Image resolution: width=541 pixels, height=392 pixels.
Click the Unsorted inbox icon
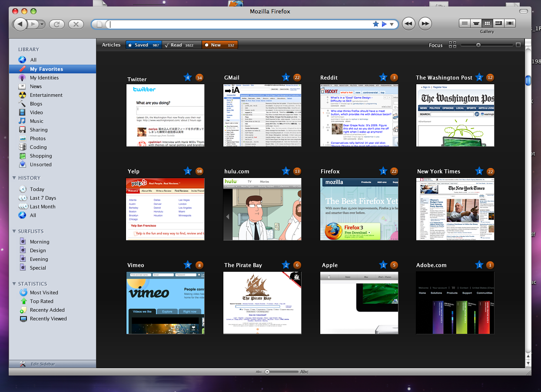(x=22, y=165)
